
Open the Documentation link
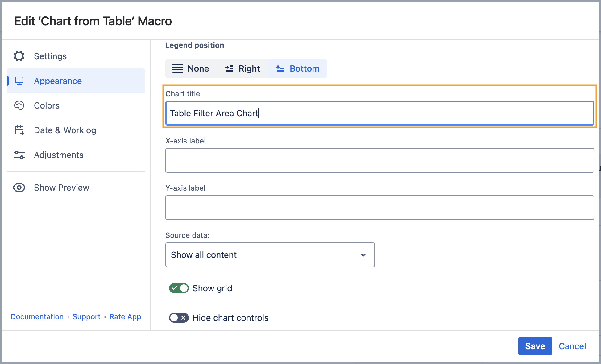click(37, 317)
